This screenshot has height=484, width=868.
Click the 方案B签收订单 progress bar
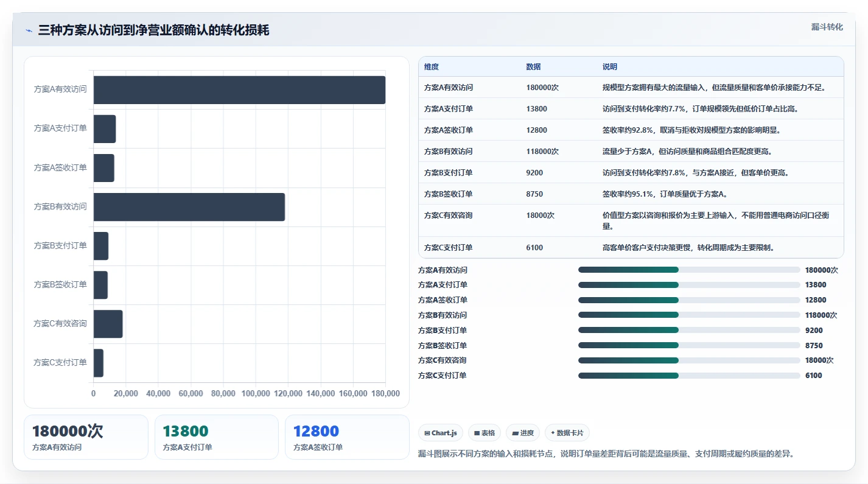(x=689, y=345)
